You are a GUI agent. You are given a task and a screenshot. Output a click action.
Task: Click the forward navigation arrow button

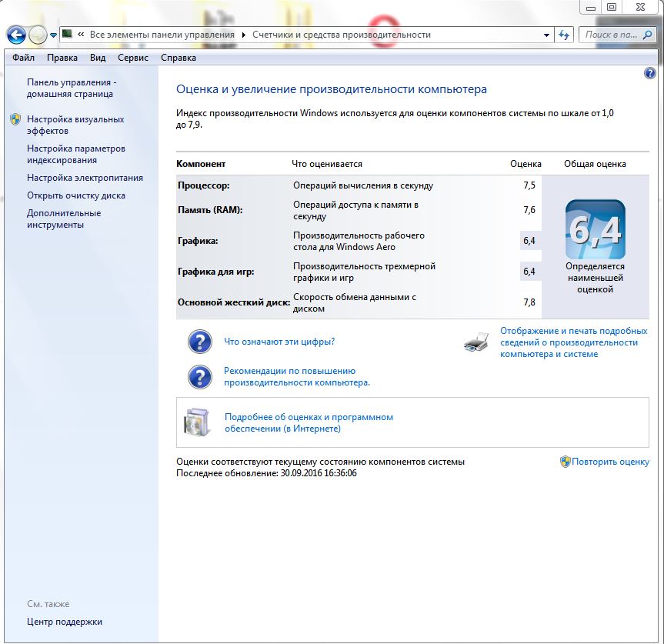tap(38, 35)
